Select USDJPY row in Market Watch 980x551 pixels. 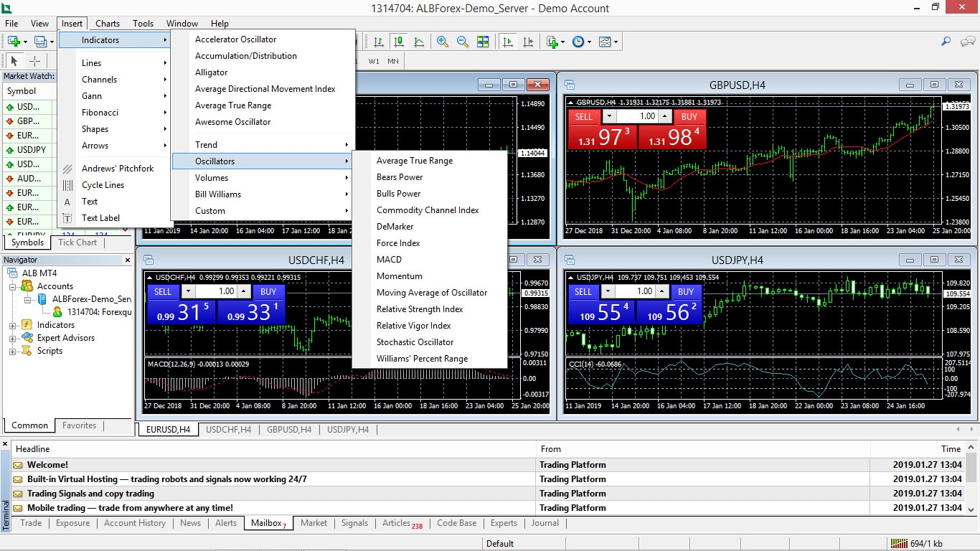(29, 150)
